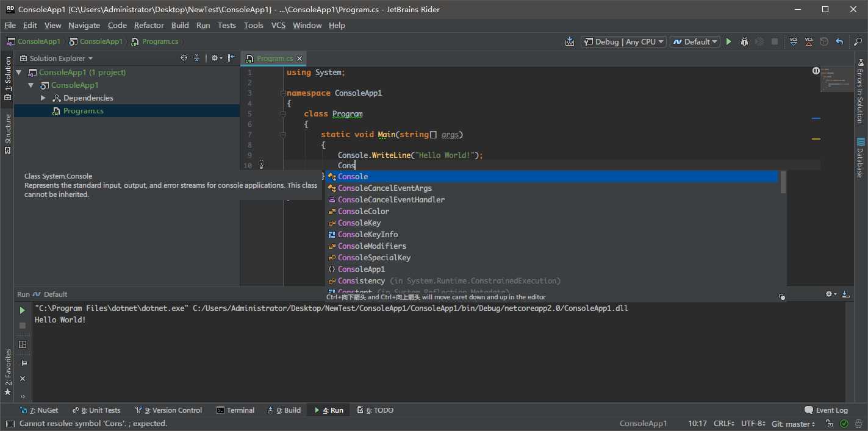Open the Refactor menu
Viewport: 868px width, 431px height.
pyautogui.click(x=149, y=25)
